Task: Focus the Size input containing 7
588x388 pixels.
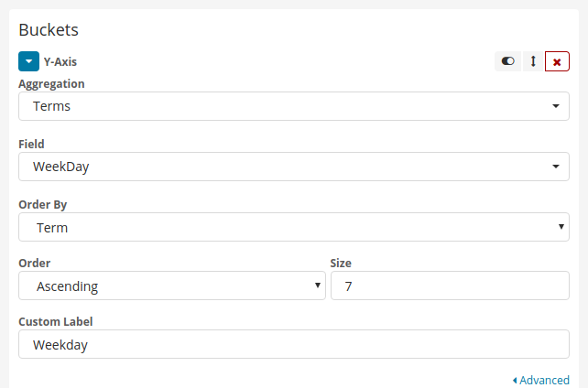Action: coord(450,286)
